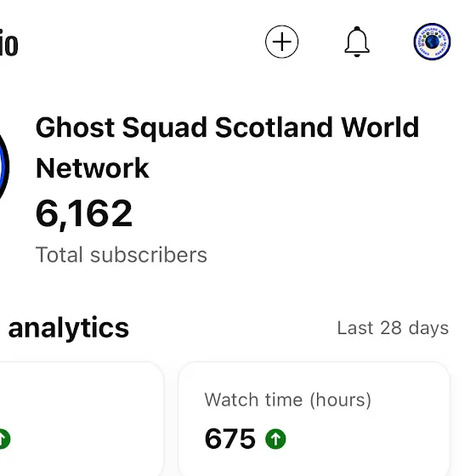Tap the word 'World' in the channel title

pyautogui.click(x=380, y=127)
